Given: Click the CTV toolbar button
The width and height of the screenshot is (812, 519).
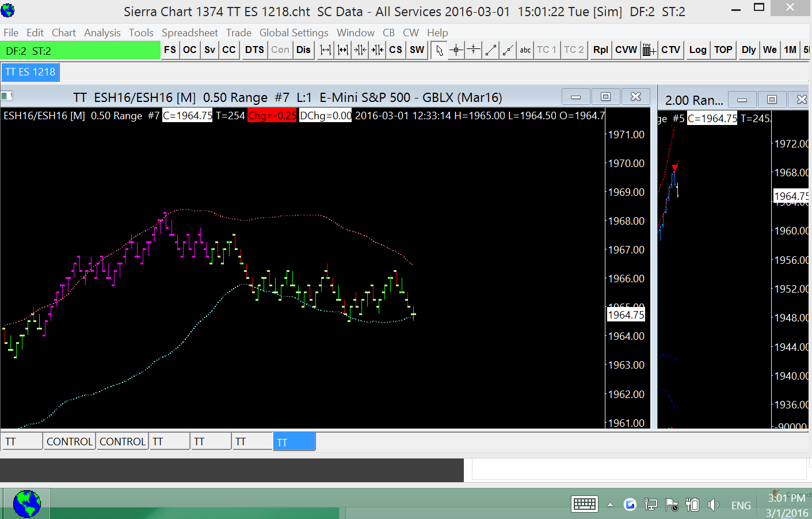Looking at the screenshot, I should click(x=671, y=50).
